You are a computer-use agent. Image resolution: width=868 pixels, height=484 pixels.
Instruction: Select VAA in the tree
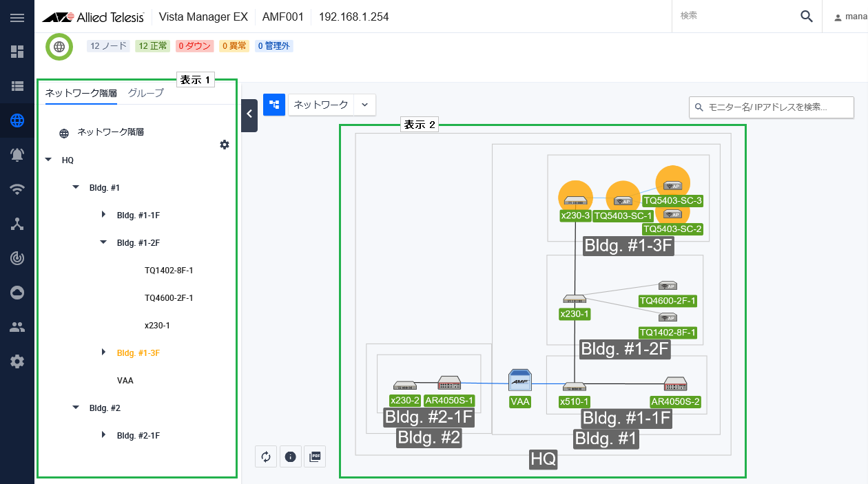point(125,380)
